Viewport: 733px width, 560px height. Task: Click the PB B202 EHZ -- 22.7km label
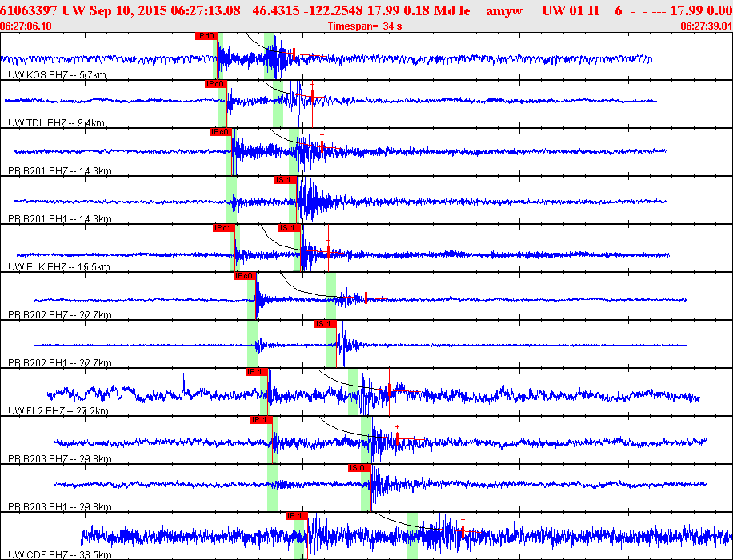point(60,315)
